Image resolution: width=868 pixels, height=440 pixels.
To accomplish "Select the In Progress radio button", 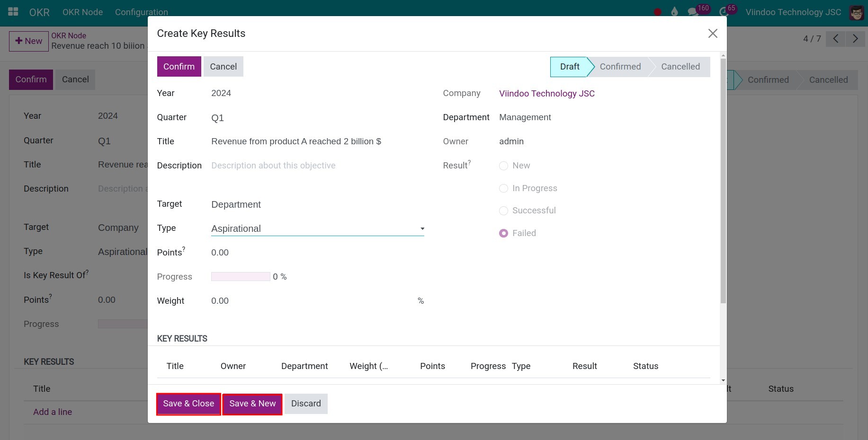I will [503, 188].
